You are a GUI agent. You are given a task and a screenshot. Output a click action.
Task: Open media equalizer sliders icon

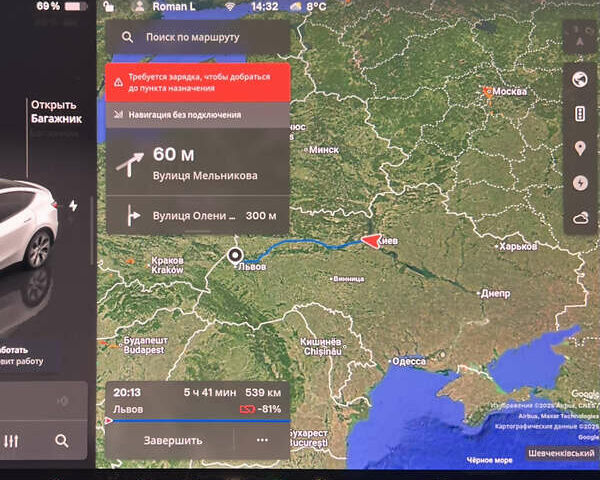[12, 441]
